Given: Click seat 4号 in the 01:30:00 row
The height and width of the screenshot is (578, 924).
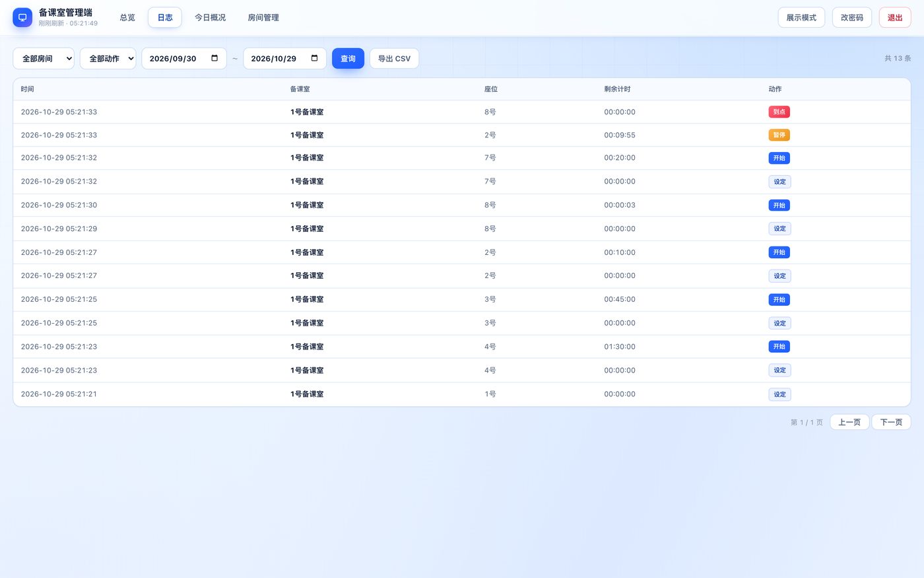Looking at the screenshot, I should 490,346.
